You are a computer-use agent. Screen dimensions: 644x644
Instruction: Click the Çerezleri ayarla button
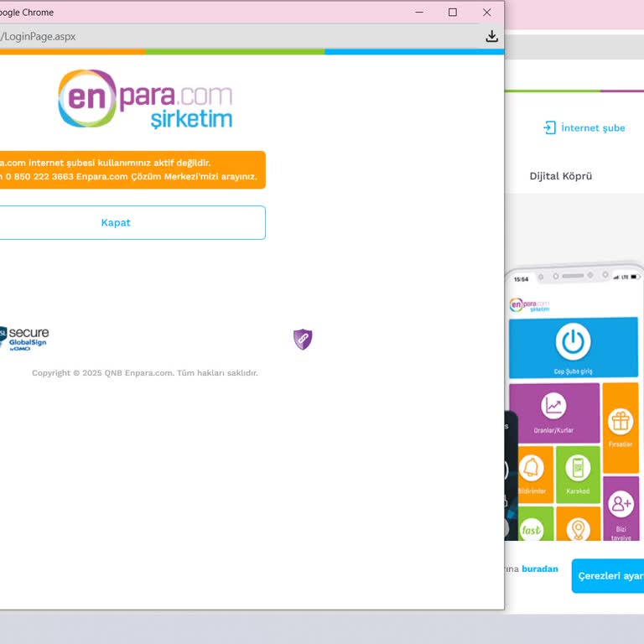tap(608, 576)
